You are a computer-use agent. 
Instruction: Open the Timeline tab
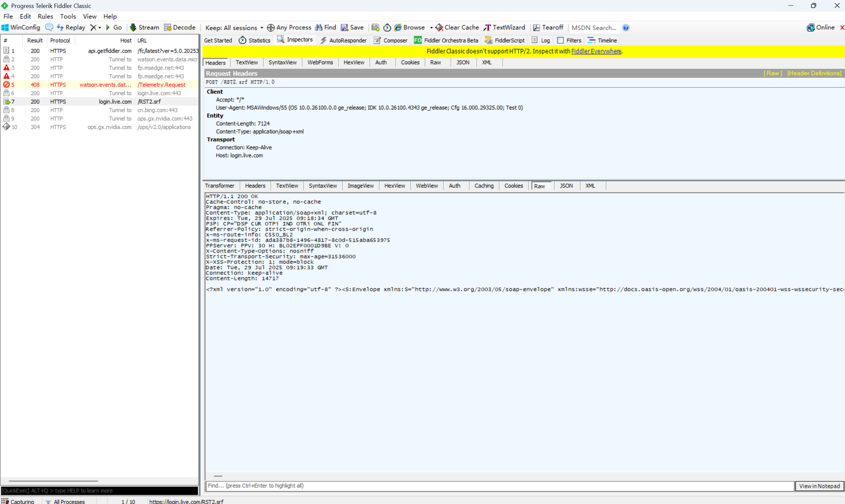point(602,40)
